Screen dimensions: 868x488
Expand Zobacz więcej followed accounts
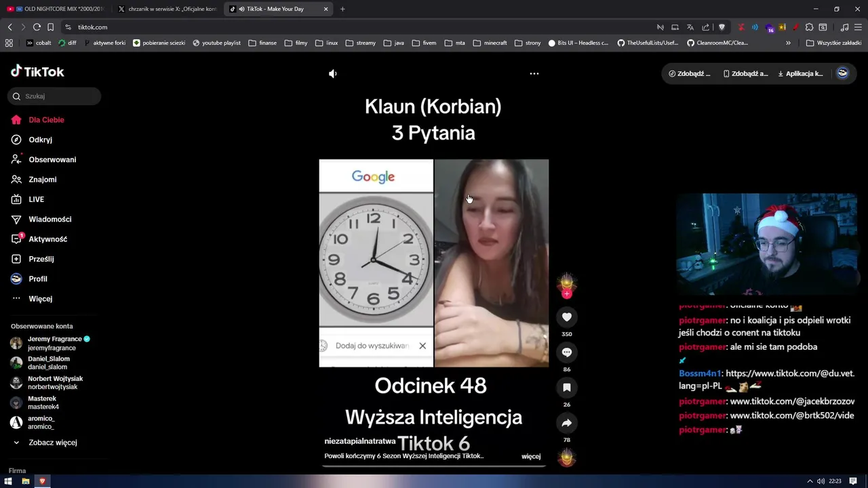[47, 443]
